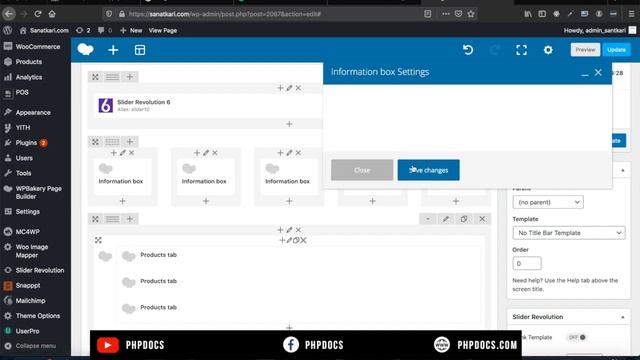
Task: Edit first Information box column pencil
Action: 122,153
